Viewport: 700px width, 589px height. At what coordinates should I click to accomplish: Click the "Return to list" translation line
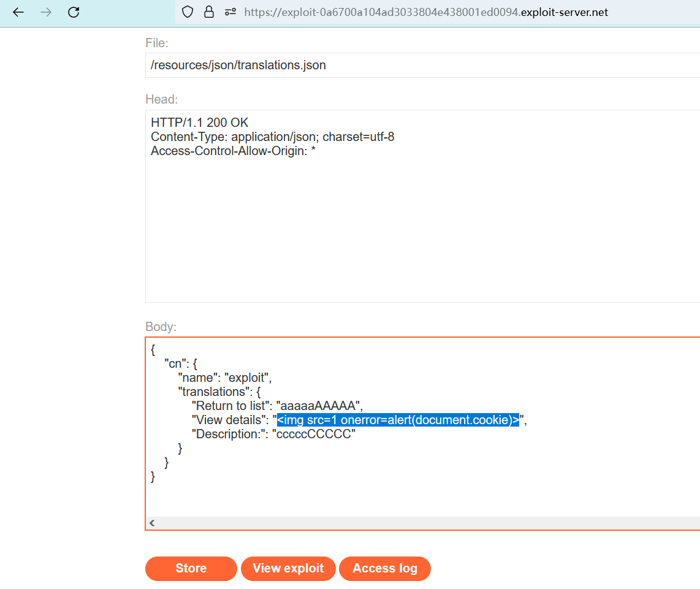tap(277, 406)
